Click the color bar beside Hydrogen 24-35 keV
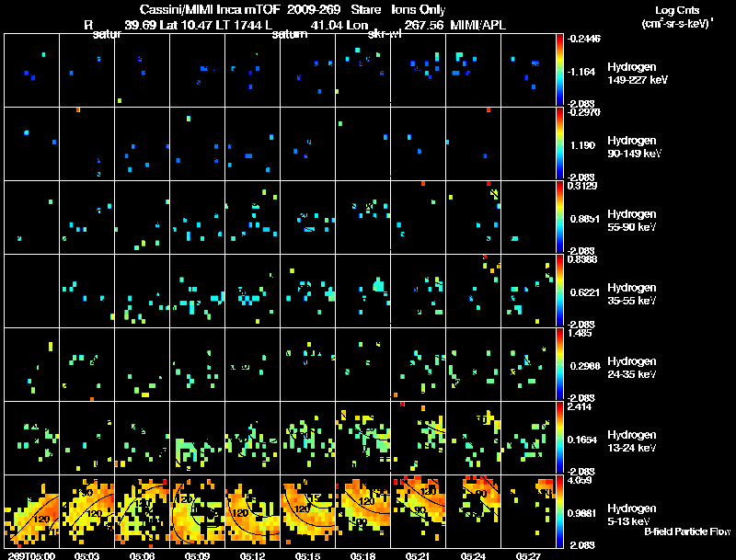 (x=559, y=364)
